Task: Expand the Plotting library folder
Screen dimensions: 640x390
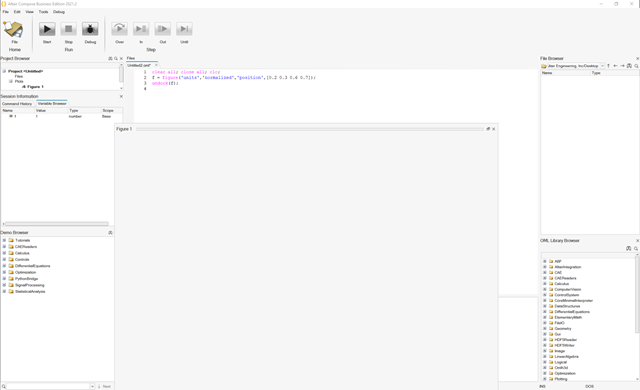Action: [544, 379]
